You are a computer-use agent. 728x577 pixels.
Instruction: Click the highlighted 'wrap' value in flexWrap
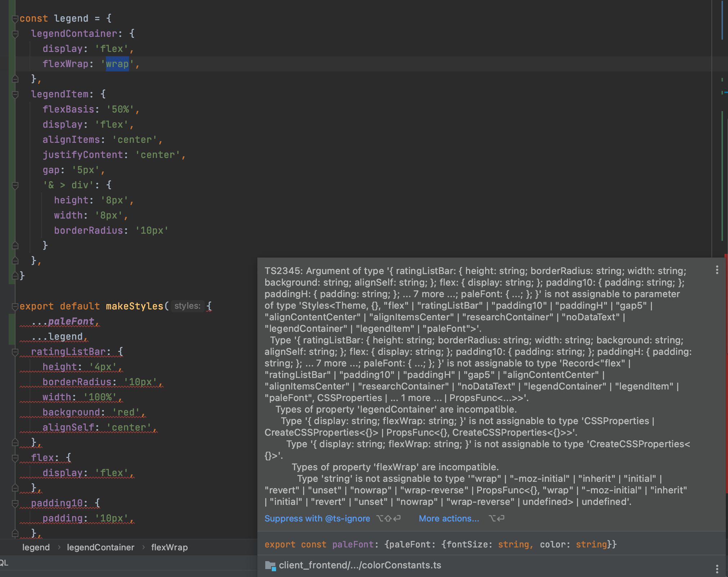click(117, 64)
